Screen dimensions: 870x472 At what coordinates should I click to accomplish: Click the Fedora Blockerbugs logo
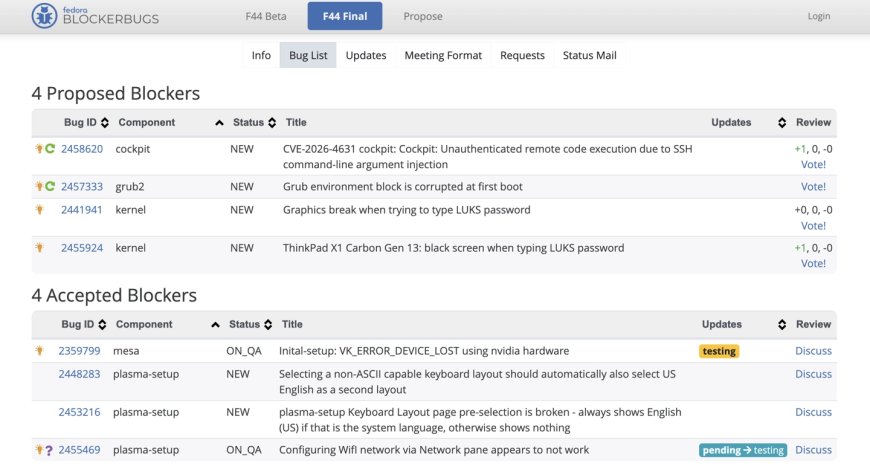(94, 16)
